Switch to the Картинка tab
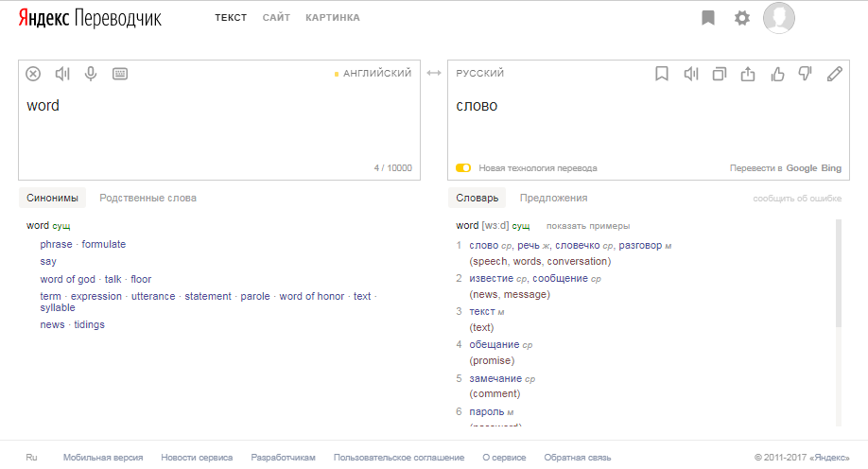 (333, 18)
